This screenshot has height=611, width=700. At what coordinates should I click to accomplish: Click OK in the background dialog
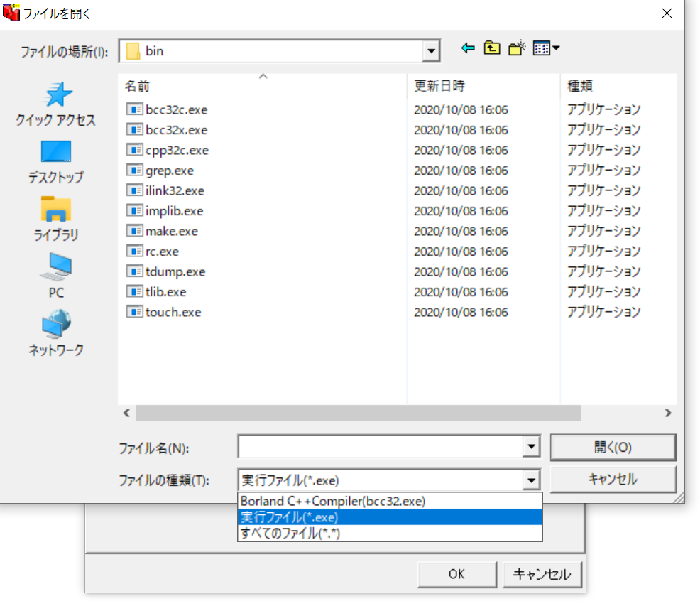tap(456, 574)
